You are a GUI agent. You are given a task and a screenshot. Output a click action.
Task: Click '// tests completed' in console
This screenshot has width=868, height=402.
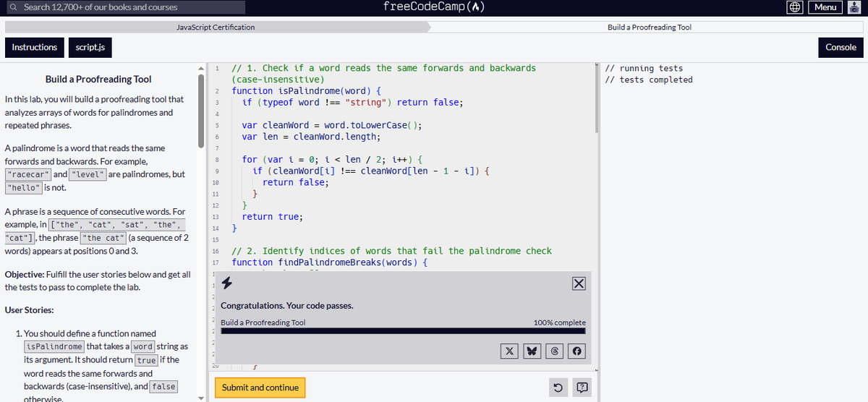(x=648, y=80)
